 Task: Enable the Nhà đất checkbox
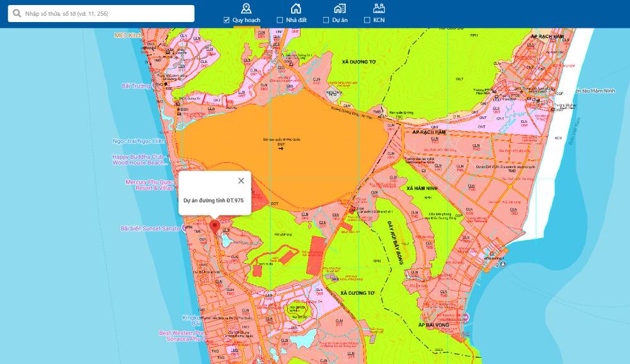280,20
